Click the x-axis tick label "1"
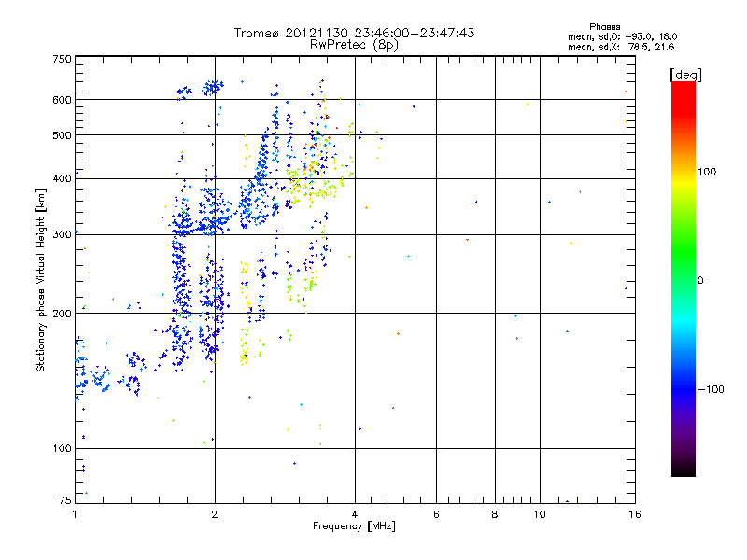 [75, 514]
